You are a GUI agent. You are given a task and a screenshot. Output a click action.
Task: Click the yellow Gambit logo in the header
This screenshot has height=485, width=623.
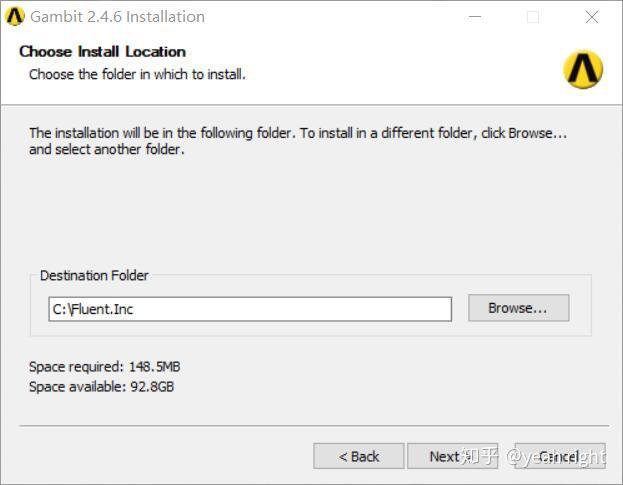(583, 68)
